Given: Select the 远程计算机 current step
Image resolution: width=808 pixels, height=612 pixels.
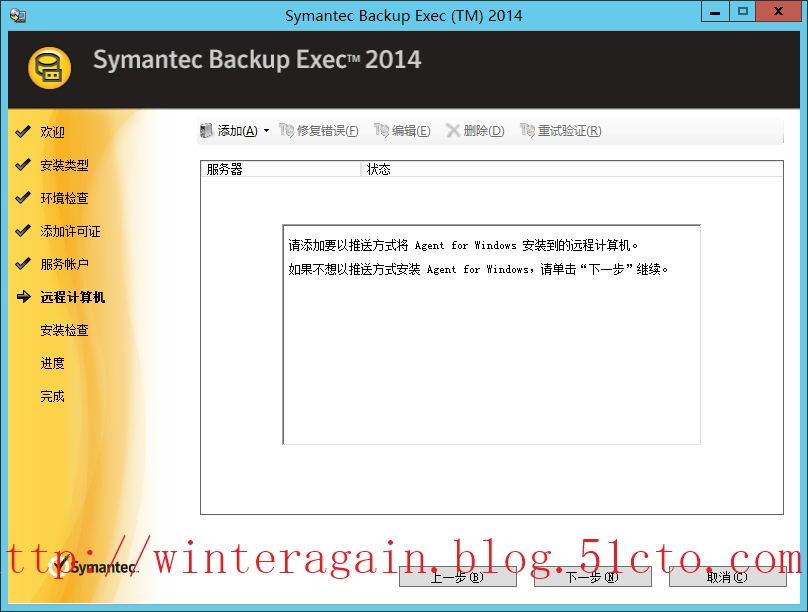Looking at the screenshot, I should (x=73, y=297).
